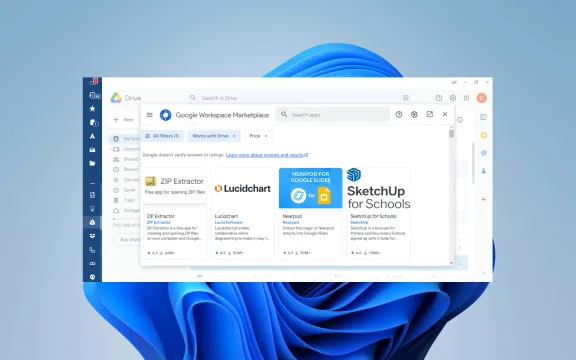Click the Nearpod developer link

click(x=291, y=222)
